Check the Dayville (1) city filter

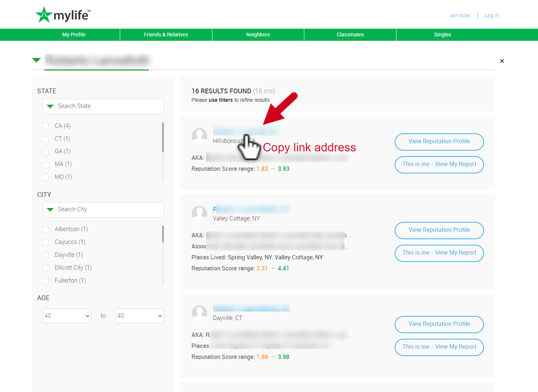pos(46,255)
